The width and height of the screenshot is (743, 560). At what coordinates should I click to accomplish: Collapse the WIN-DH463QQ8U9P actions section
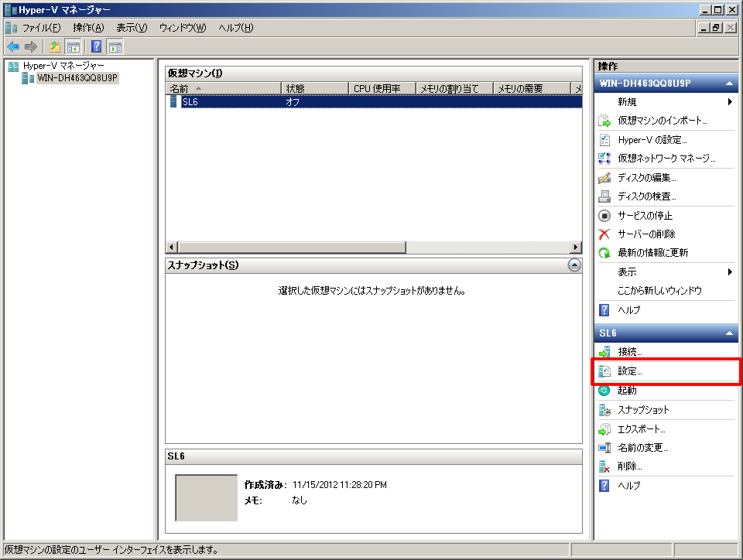coord(729,84)
